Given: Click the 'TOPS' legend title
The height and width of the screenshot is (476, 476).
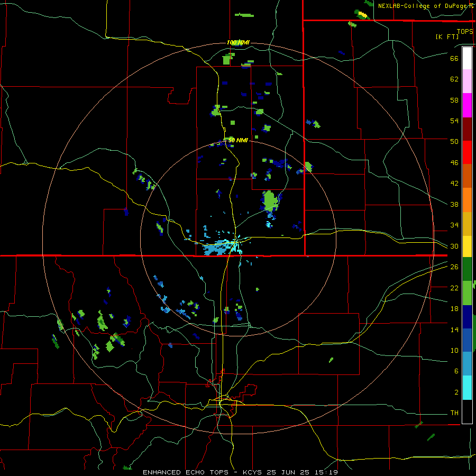Looking at the screenshot, I should 465,32.
